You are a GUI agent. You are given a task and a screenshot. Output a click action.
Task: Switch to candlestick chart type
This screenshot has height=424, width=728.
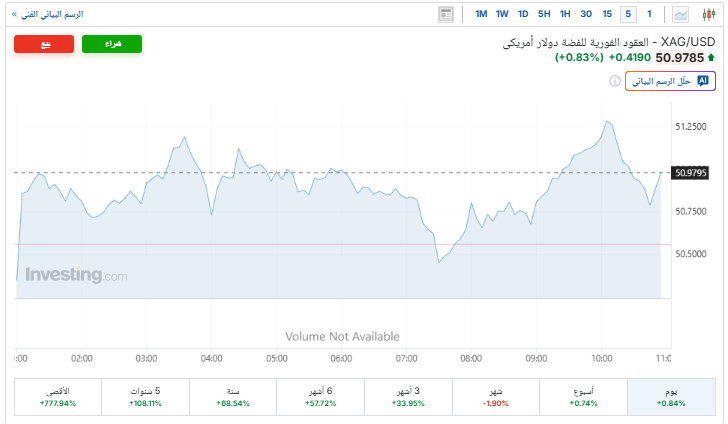click(710, 14)
